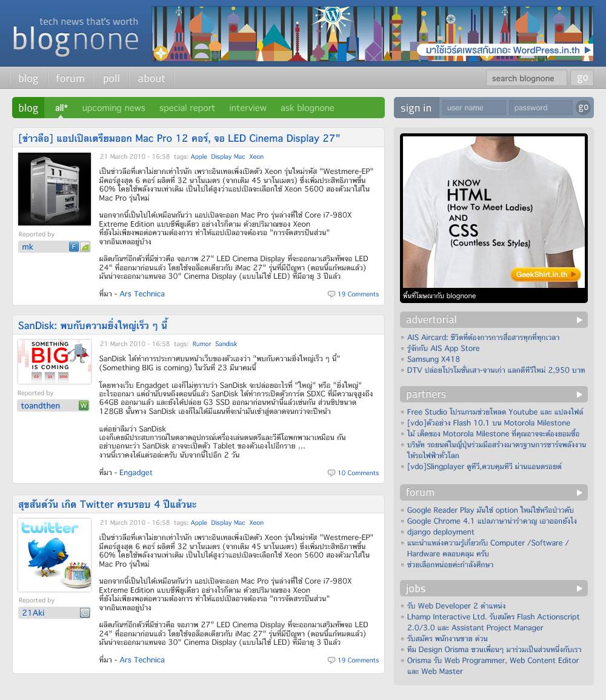Click the I KNOW HTML t-shirt ad
This screenshot has height=700, width=606.
(493, 212)
